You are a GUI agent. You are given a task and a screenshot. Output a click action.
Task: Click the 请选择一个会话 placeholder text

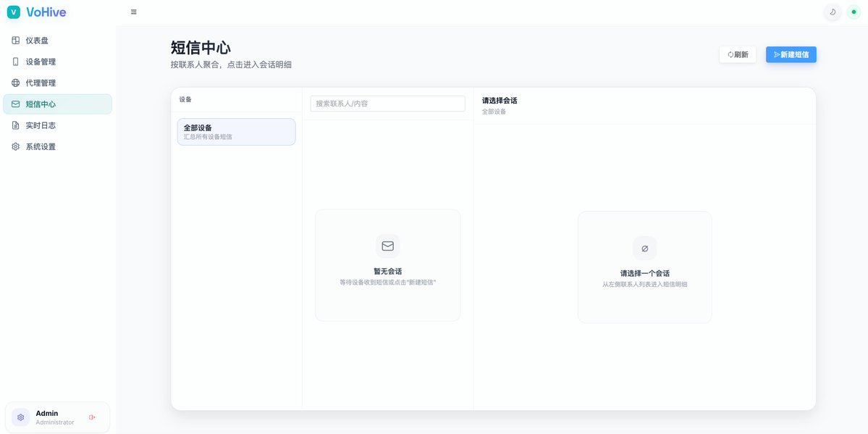pyautogui.click(x=645, y=273)
